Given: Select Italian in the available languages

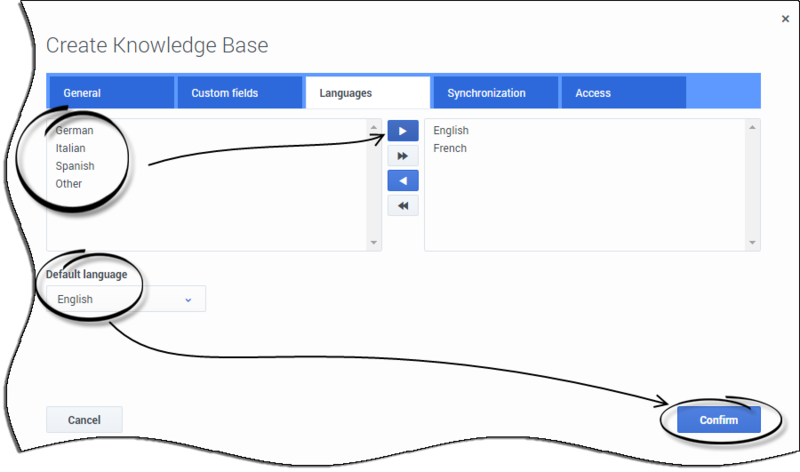Looking at the screenshot, I should [x=70, y=148].
